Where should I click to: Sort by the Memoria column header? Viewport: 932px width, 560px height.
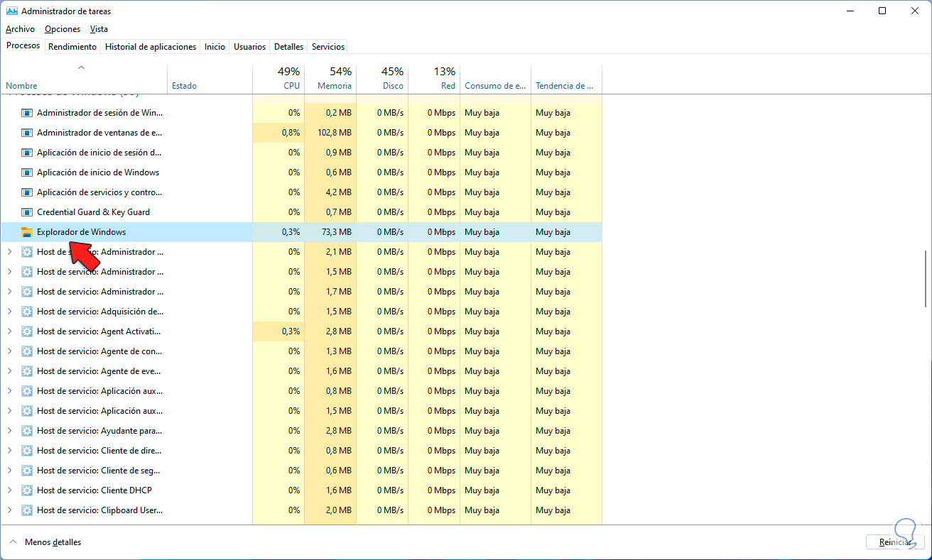[x=330, y=79]
